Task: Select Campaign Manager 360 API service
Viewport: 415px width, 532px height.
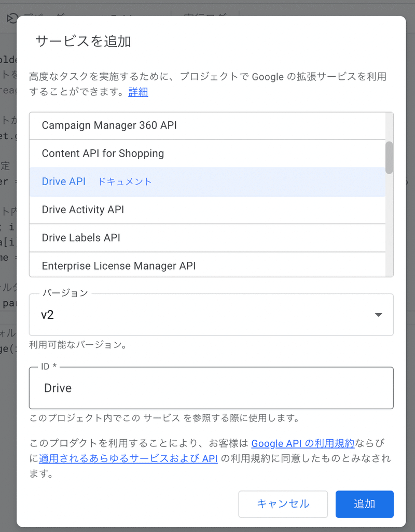Action: [208, 125]
